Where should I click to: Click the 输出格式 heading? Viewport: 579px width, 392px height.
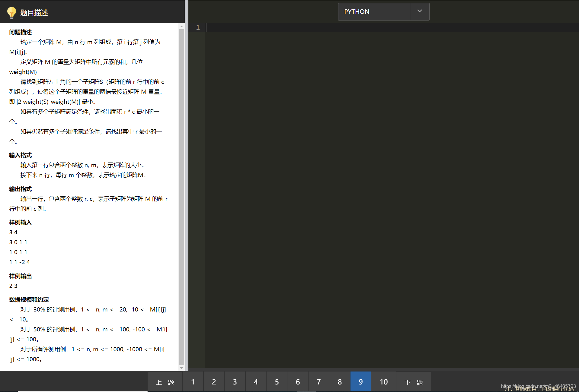[21, 189]
